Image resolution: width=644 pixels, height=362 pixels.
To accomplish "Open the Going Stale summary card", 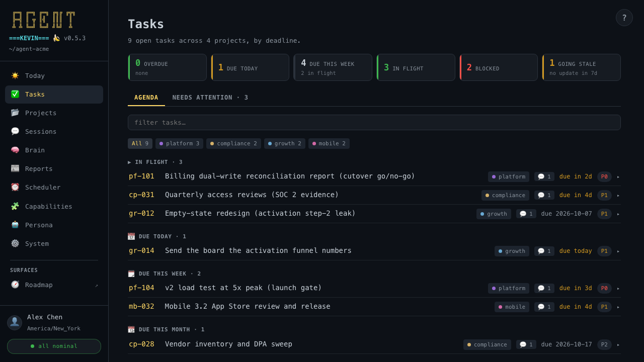I will pyautogui.click(x=581, y=67).
